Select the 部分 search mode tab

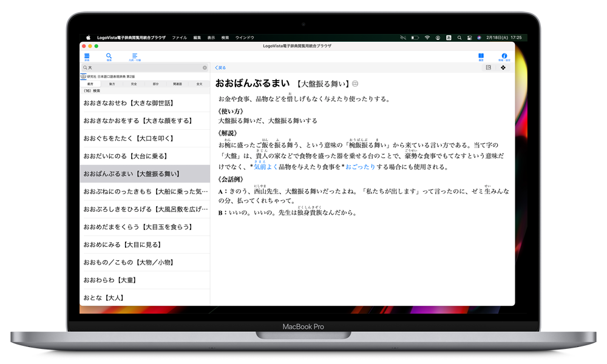point(155,84)
